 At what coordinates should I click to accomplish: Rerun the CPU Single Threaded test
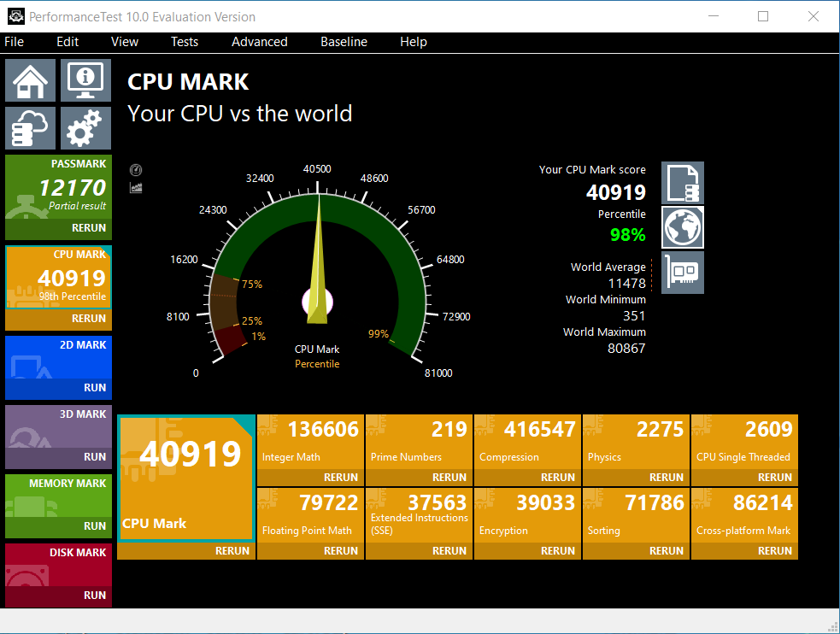point(744,477)
